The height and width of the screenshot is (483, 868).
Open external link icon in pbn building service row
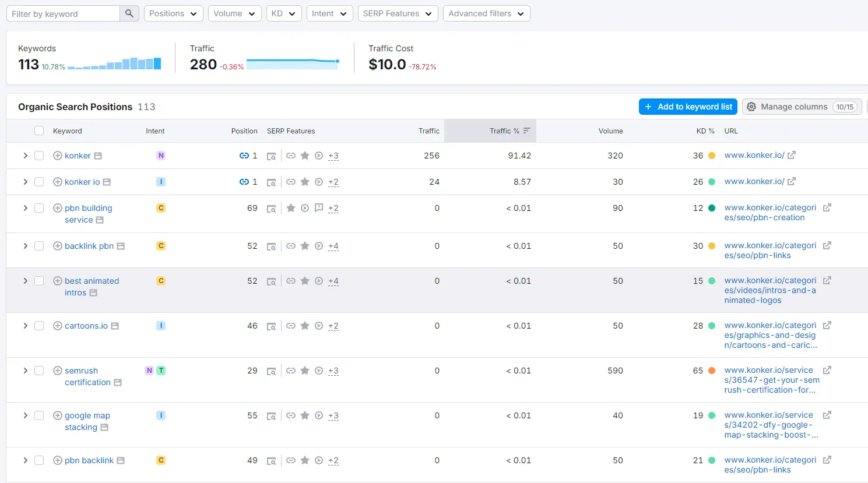tap(827, 207)
